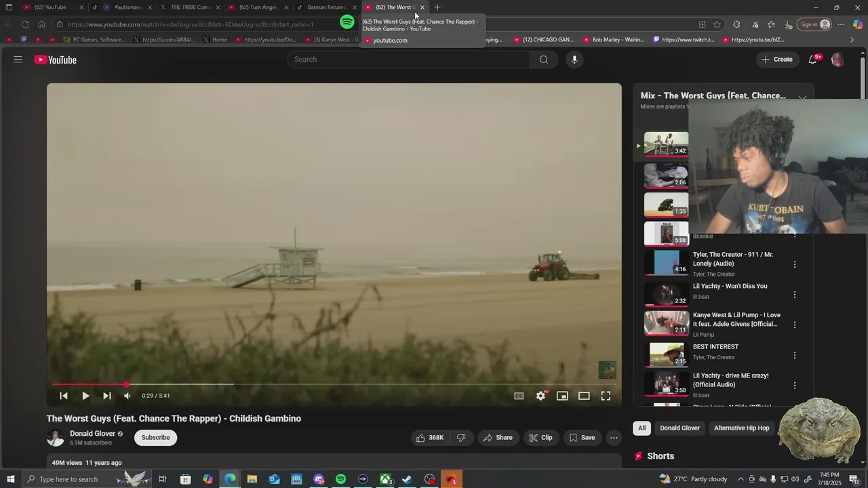Viewport: 868px width, 488px height.
Task: Go to browser home page
Action: click(x=41, y=24)
